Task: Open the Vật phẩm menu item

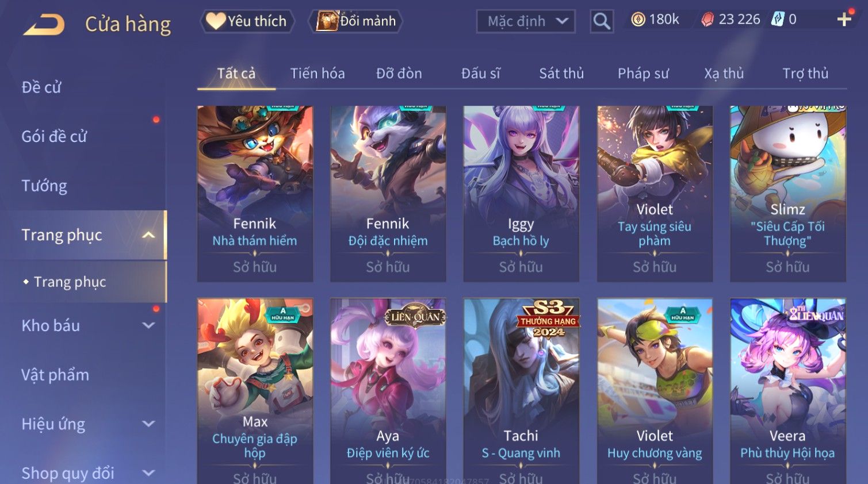Action: click(55, 375)
